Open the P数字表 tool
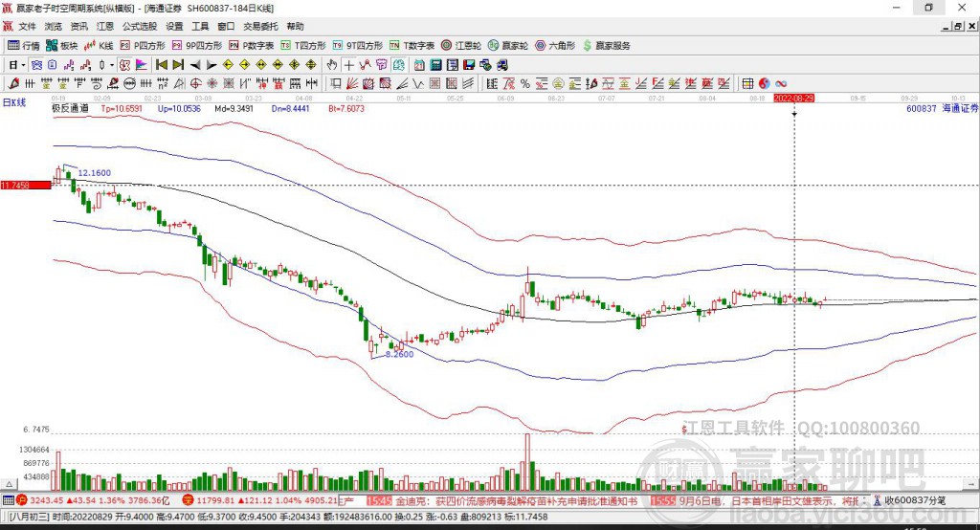Viewport: 980px width, 530px height. click(x=252, y=46)
